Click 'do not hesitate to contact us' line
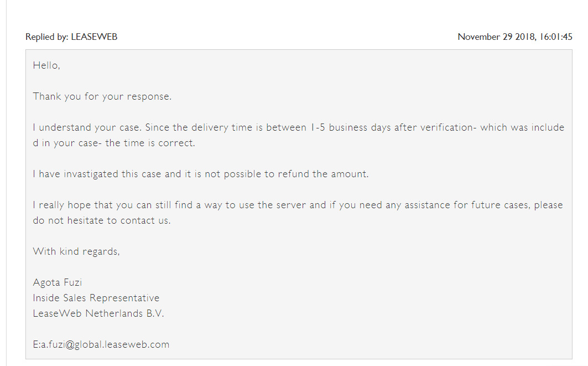This screenshot has width=588, height=366. (x=102, y=220)
